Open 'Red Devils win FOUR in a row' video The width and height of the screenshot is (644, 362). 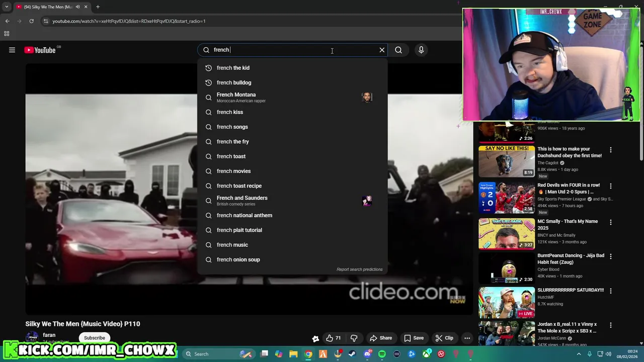pyautogui.click(x=507, y=198)
